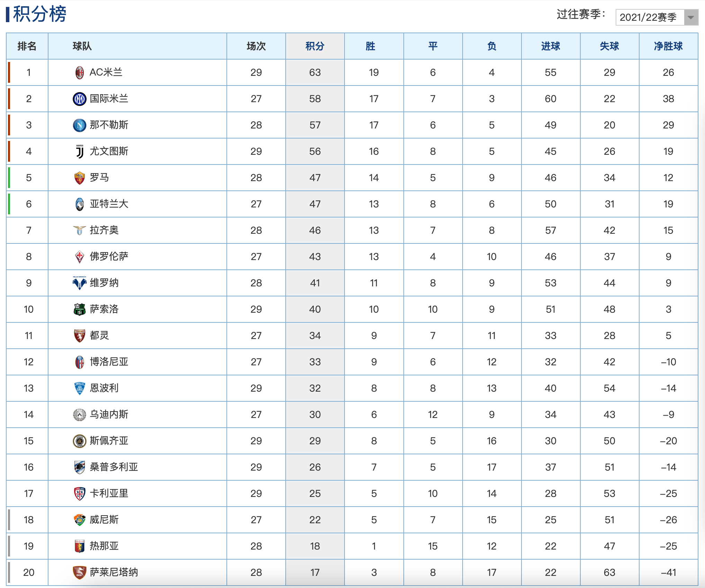Click the Juventus club logo
Image resolution: width=705 pixels, height=588 pixels.
coord(80,152)
